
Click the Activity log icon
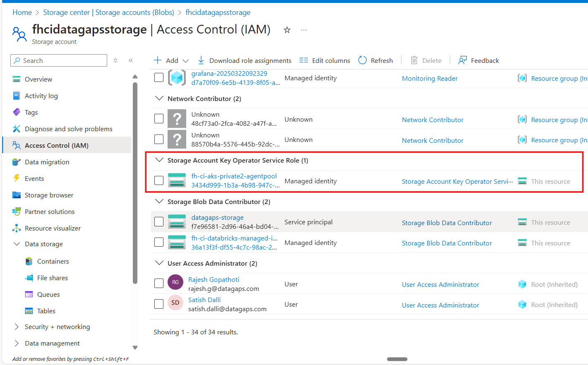click(x=17, y=96)
